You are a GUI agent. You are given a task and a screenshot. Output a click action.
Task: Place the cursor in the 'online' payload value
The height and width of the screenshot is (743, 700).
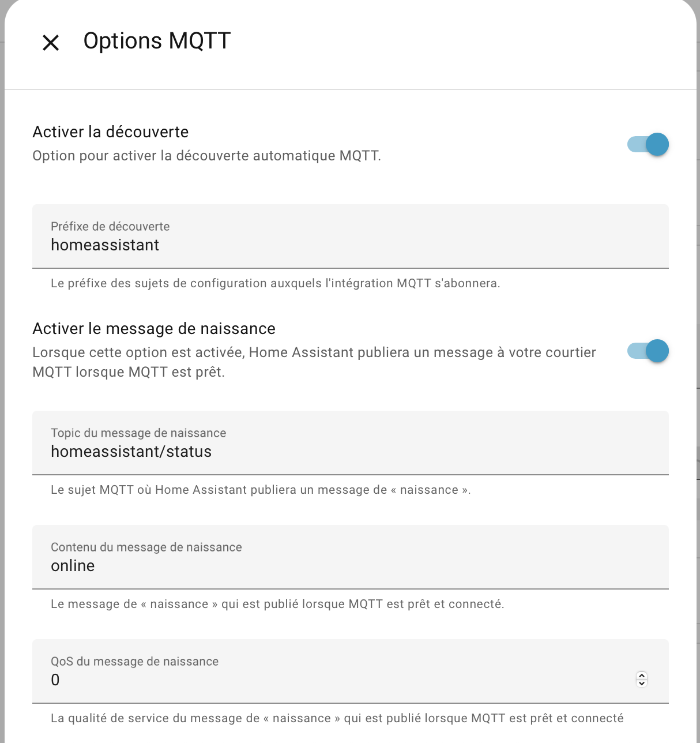point(73,566)
